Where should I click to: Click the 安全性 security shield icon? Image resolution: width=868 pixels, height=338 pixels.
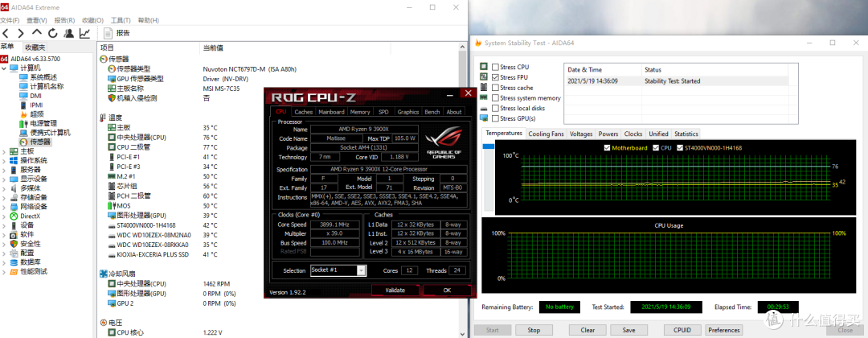(14, 244)
